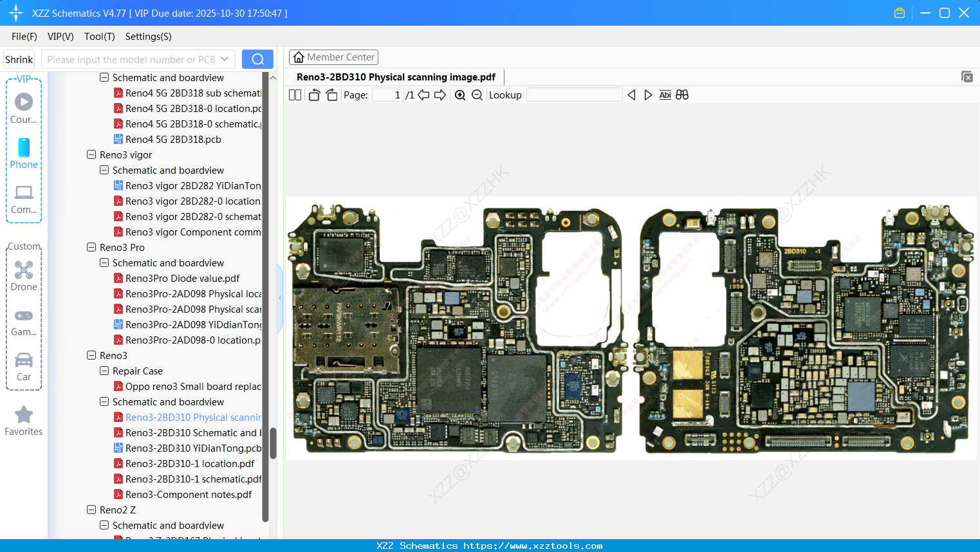Viewport: 980px width, 552px height.
Task: Collapse the Reno3 Pro tree node
Action: [90, 247]
